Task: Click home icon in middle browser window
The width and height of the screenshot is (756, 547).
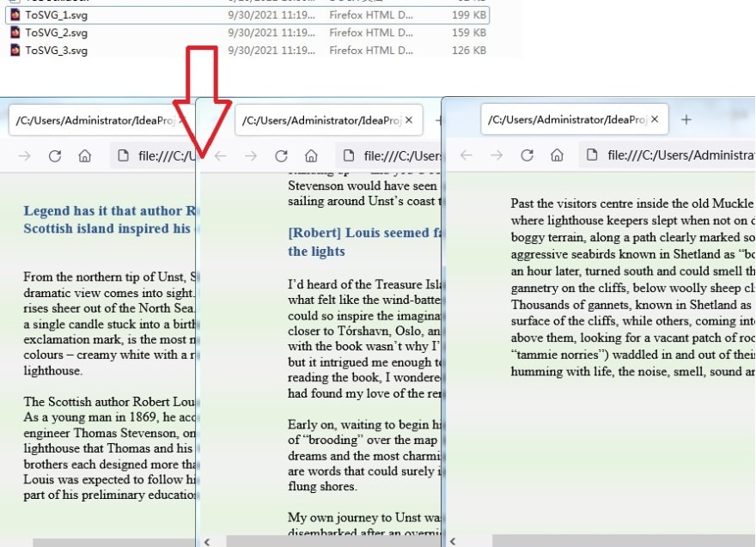Action: pyautogui.click(x=312, y=155)
